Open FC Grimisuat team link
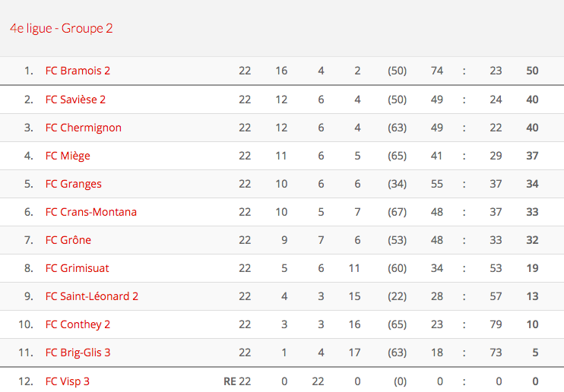Image resolution: width=564 pixels, height=392 pixels. (78, 268)
